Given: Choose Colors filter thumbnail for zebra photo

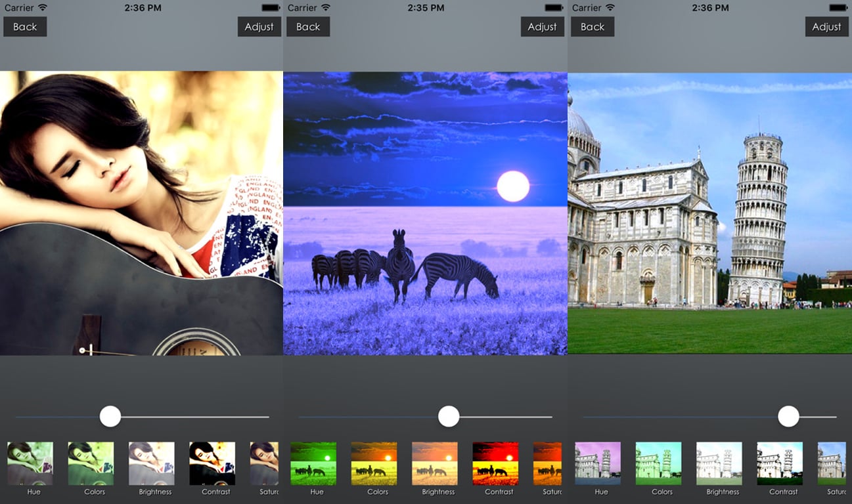Looking at the screenshot, I should pos(374,463).
